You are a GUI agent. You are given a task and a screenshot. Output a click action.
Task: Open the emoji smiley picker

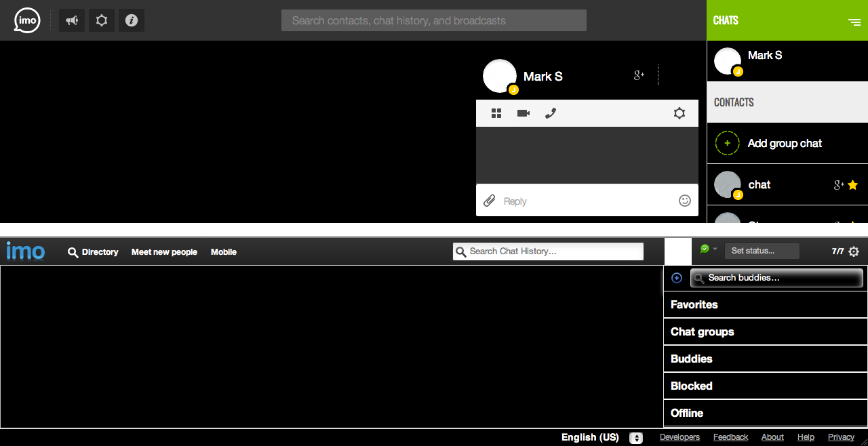[685, 201]
